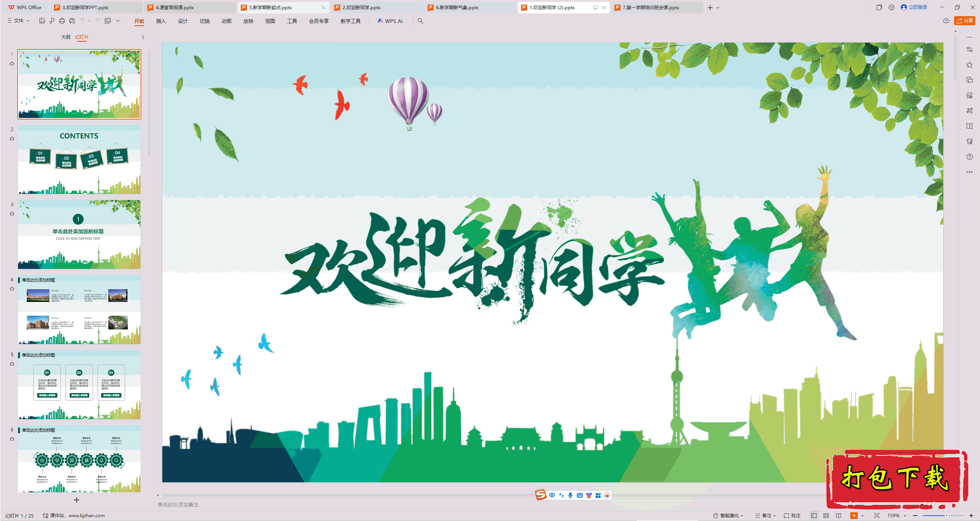Click 立即登录 login link
Screen dimensions: 980x521
click(x=914, y=7)
